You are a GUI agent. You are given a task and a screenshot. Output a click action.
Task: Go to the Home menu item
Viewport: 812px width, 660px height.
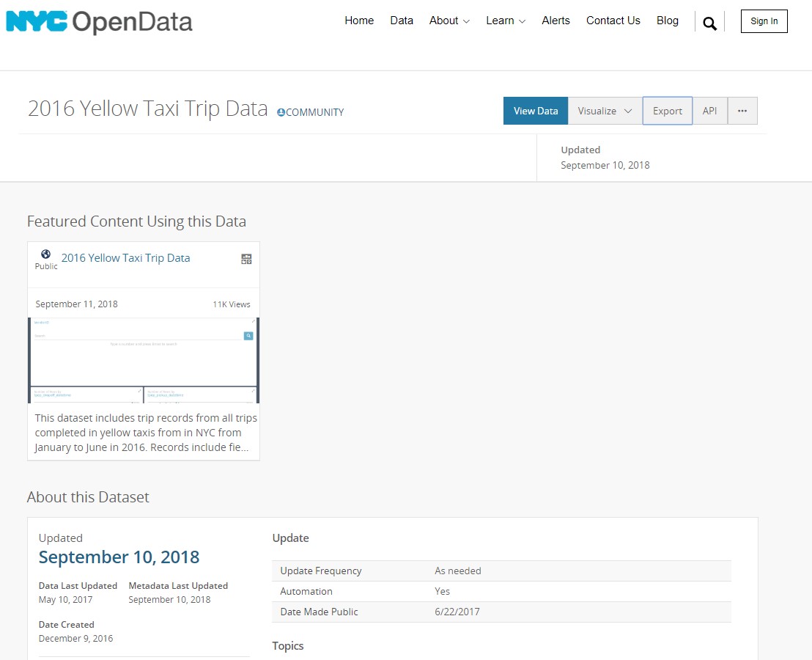click(x=359, y=21)
